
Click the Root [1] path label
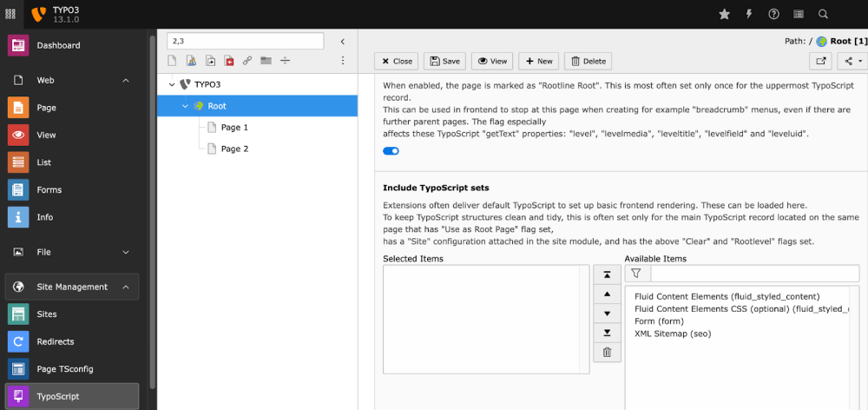[848, 41]
